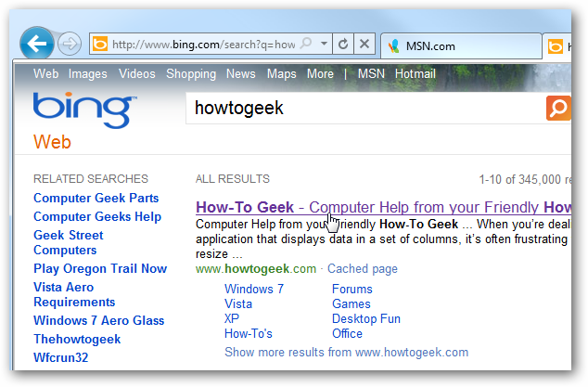The height and width of the screenshot is (387, 588).
Task: Click the orange Bing search button
Action: [x=558, y=108]
